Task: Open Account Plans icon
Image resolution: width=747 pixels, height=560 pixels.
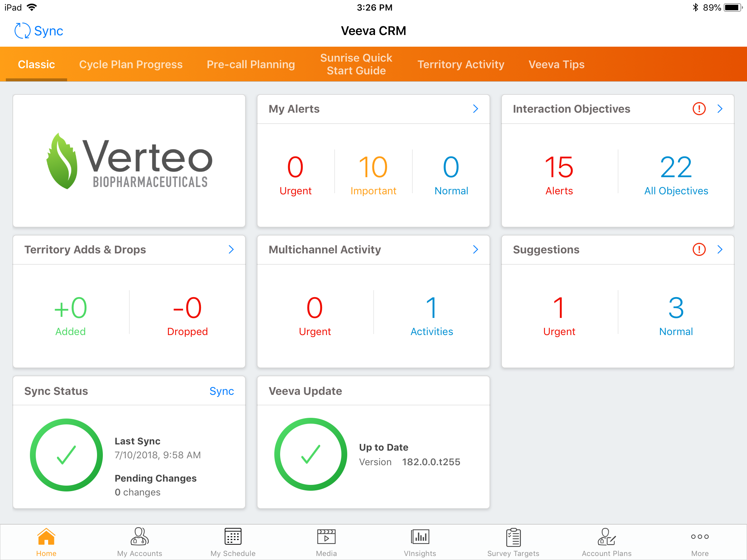Action: [x=606, y=537]
